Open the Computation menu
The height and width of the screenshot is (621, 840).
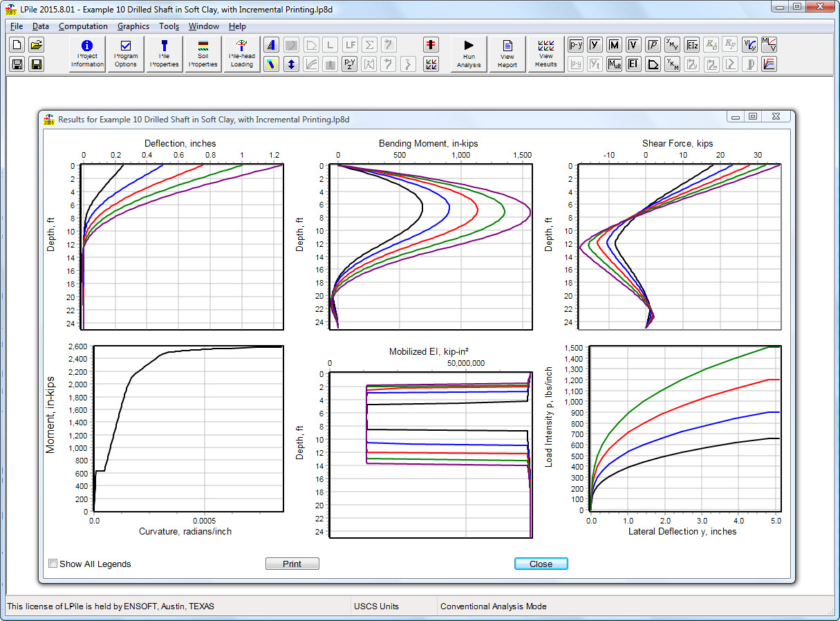83,26
